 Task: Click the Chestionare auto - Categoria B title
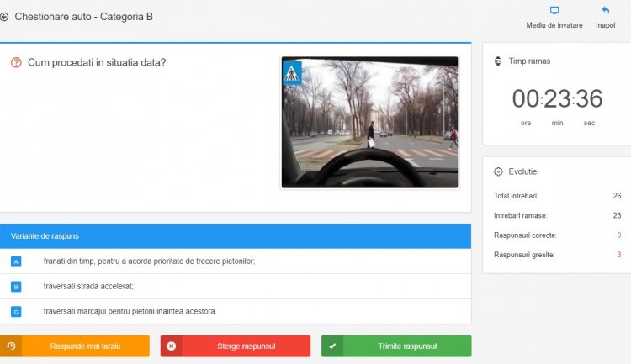[83, 17]
